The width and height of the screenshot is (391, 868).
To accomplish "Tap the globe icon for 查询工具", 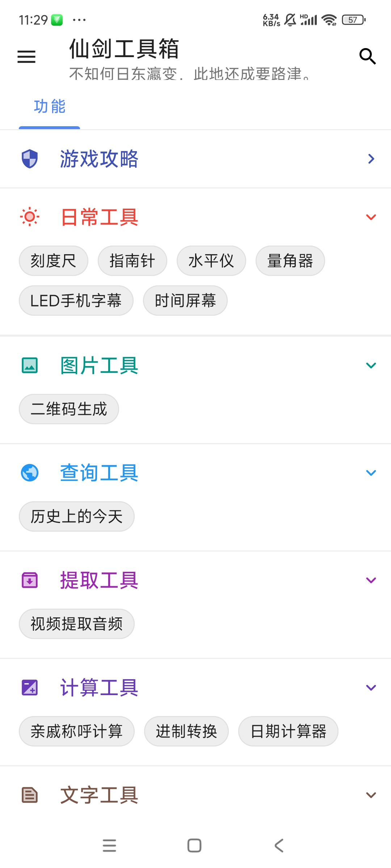I will coord(30,473).
